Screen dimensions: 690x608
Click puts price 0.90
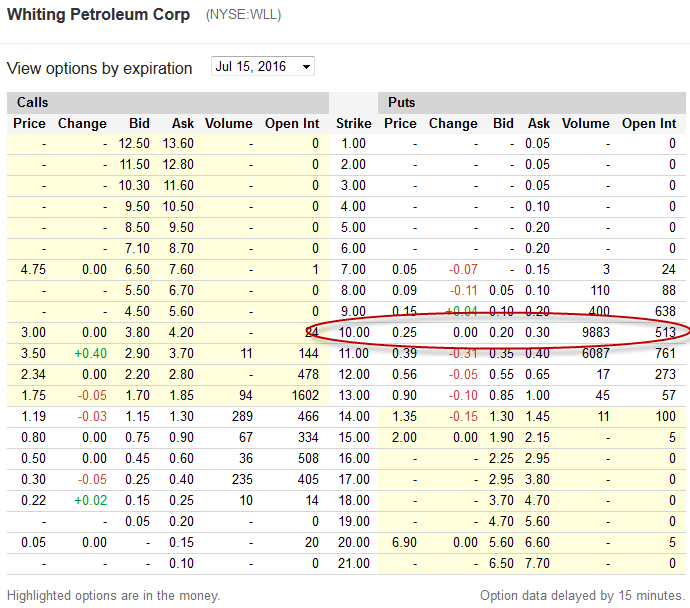(404, 396)
